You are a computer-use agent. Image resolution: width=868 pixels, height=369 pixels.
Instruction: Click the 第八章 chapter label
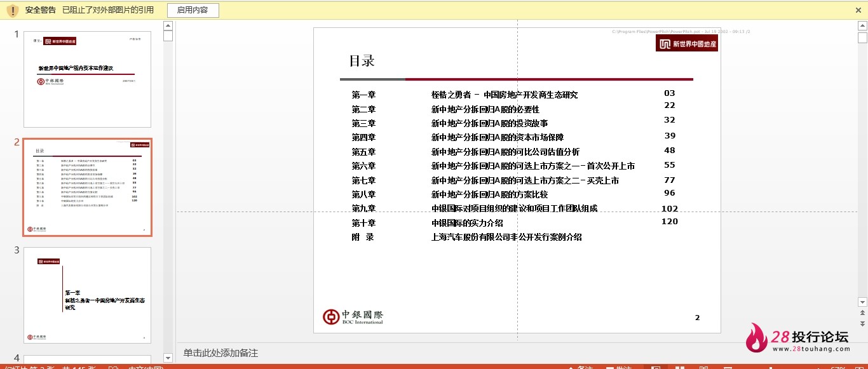click(363, 194)
